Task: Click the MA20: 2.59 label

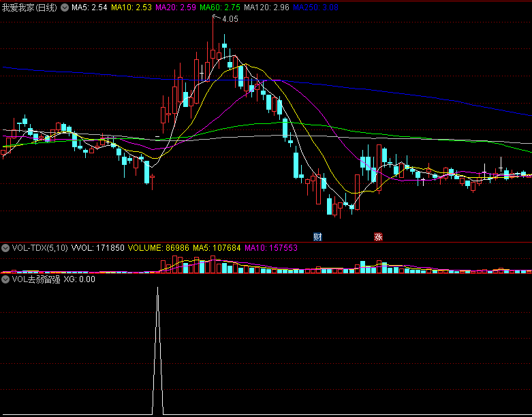Action: [176, 7]
